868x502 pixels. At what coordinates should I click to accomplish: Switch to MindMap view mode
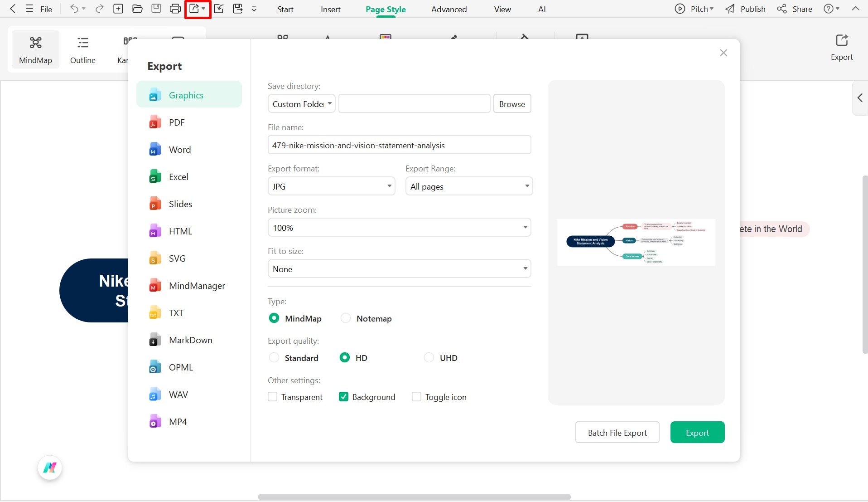(35, 49)
